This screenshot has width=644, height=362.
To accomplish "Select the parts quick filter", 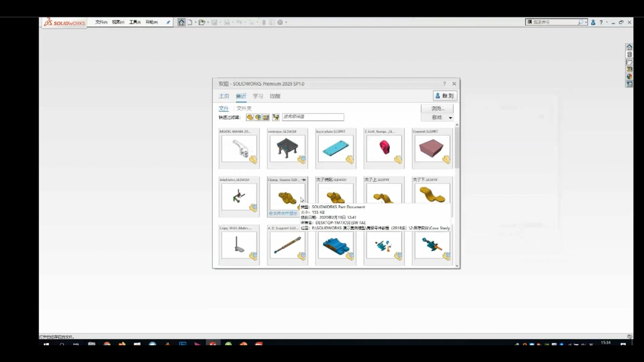I will pos(250,117).
